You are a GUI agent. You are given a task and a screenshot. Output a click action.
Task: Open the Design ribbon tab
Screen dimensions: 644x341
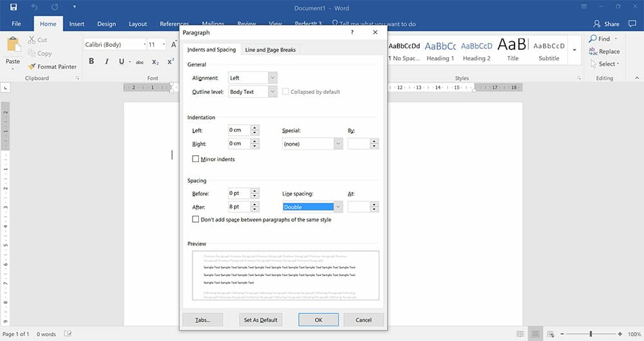(106, 24)
